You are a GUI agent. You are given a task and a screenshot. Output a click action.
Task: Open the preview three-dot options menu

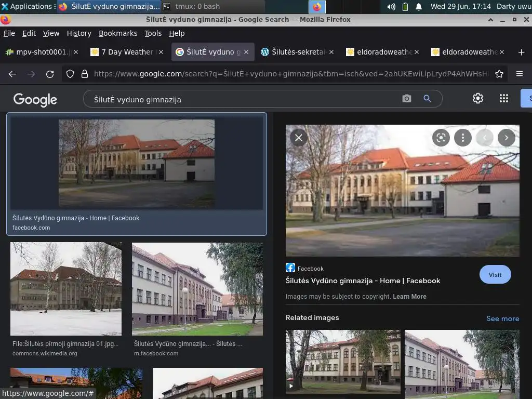tap(463, 138)
